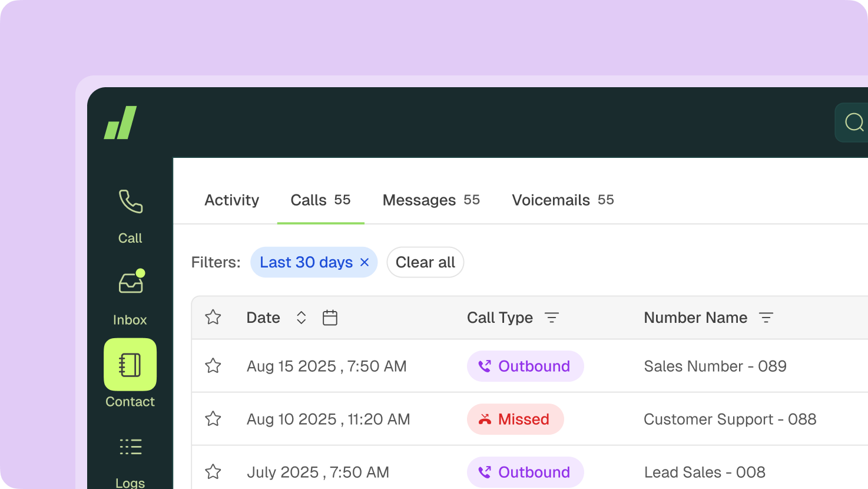Click the search icon in the top bar
Viewport: 868px width, 489px height.
(853, 122)
